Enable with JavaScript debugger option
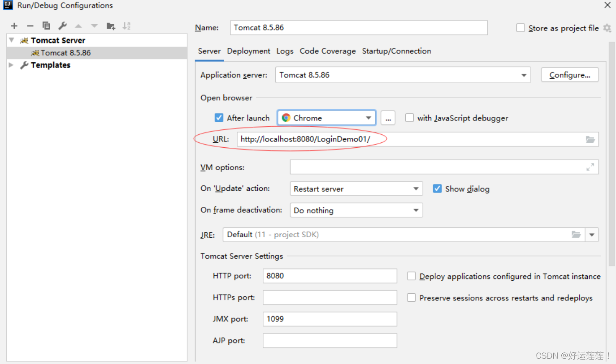The height and width of the screenshot is (364, 616). click(409, 118)
